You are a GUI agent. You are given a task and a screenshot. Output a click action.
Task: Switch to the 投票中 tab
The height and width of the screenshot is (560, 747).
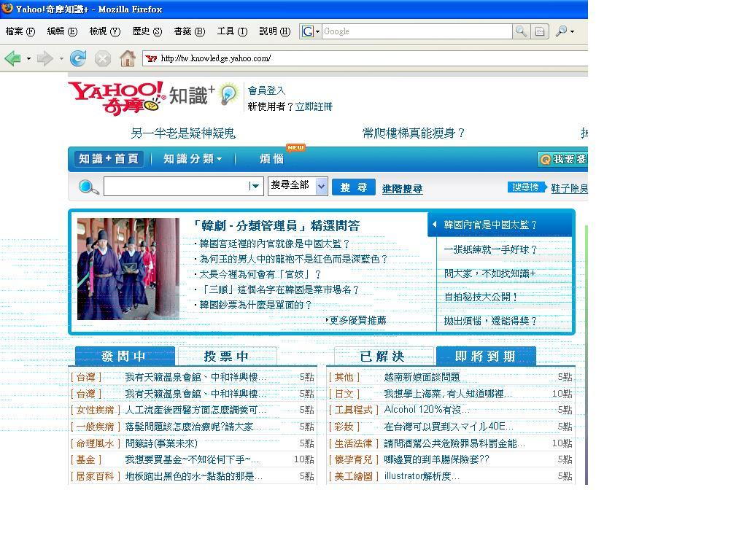pyautogui.click(x=227, y=356)
